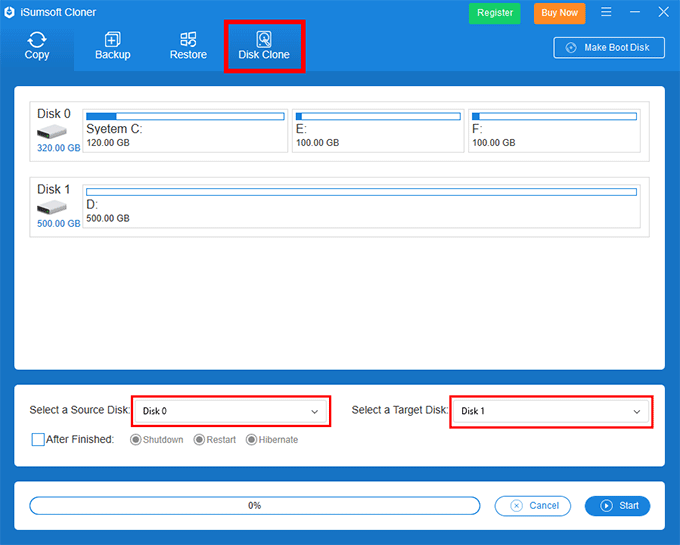Click the Restore grid icon

pos(188,39)
